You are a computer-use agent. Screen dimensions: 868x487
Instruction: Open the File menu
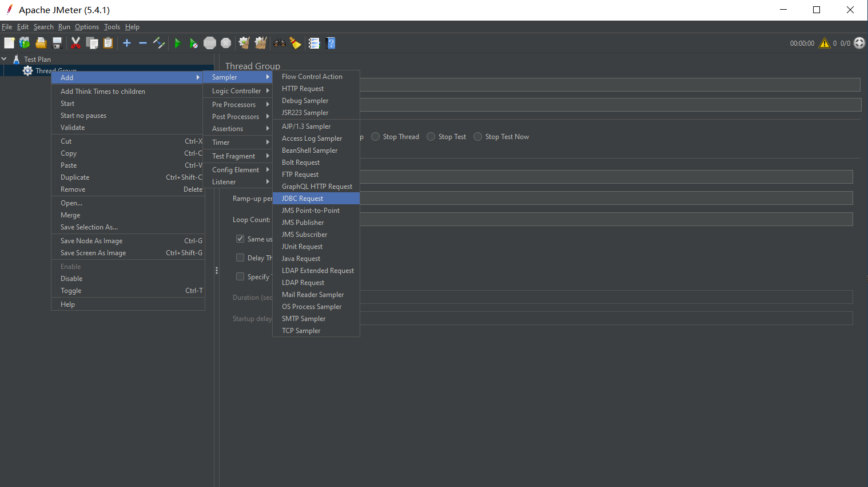[x=7, y=27]
